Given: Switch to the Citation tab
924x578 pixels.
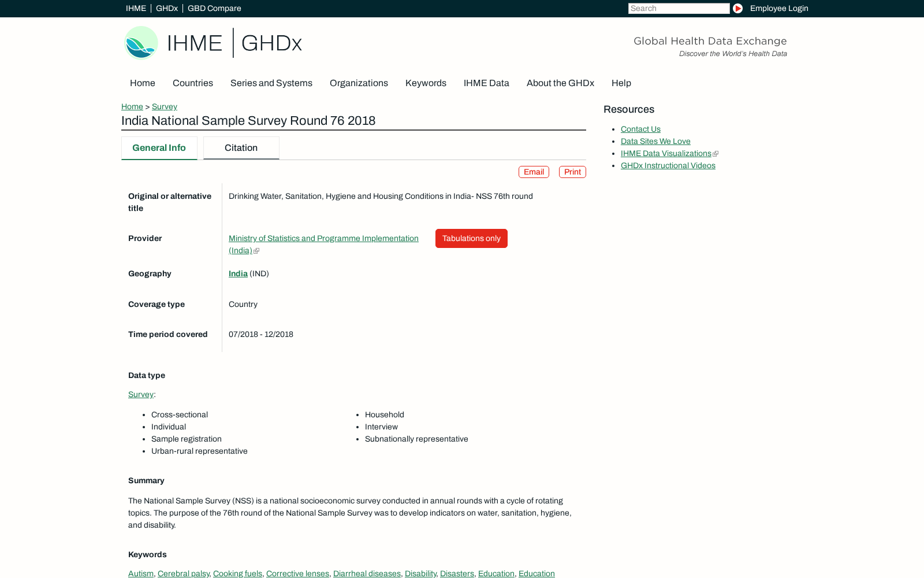Looking at the screenshot, I should [x=241, y=148].
